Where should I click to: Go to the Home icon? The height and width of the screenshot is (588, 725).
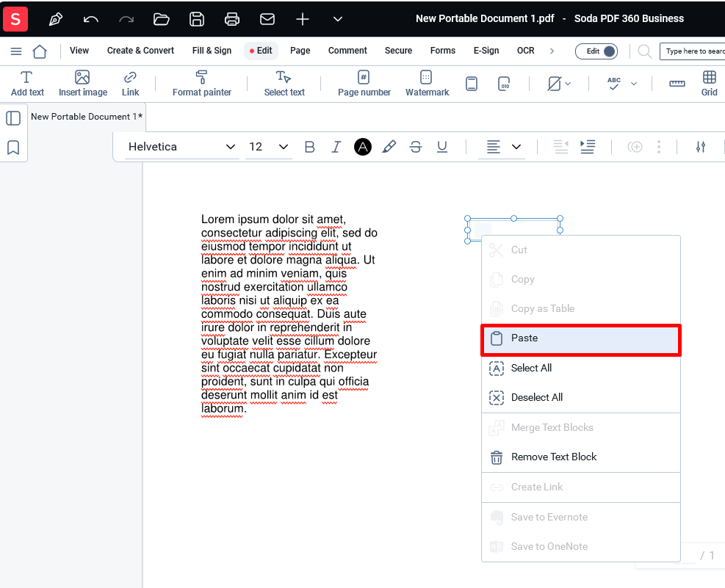click(x=40, y=51)
